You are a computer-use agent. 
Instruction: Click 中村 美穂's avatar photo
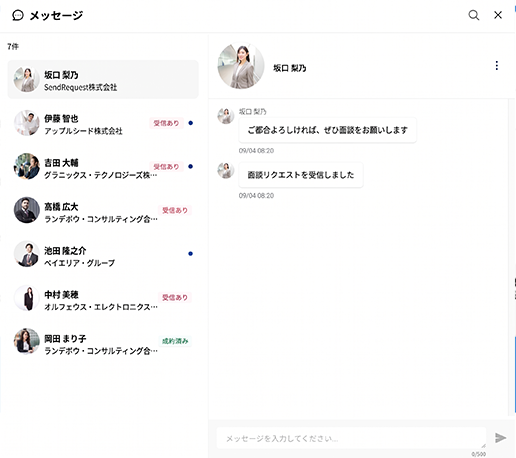click(27, 298)
